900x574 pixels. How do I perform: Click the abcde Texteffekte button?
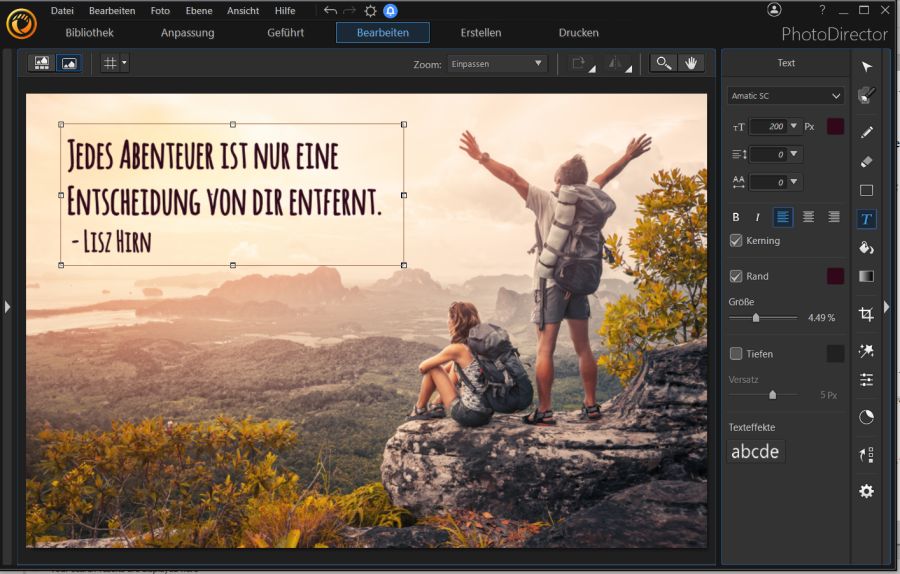[x=756, y=452]
